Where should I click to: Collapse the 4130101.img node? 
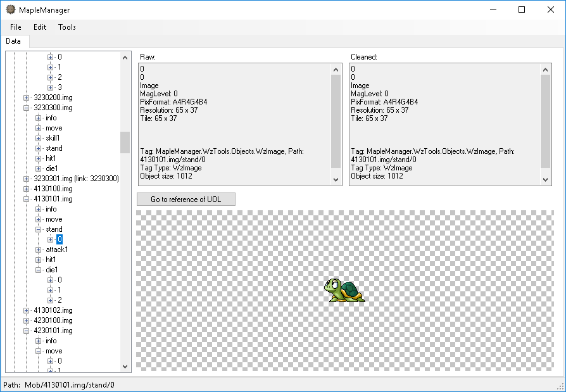tap(26, 199)
